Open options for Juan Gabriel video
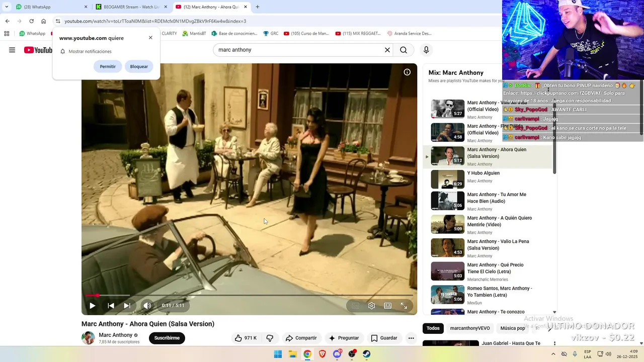The image size is (644, 362). coord(555,344)
